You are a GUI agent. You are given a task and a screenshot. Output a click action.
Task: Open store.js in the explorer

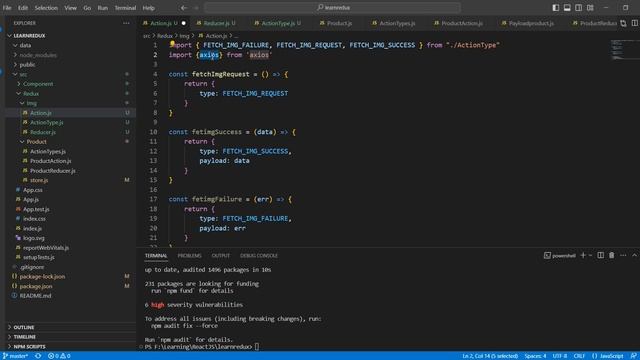[39, 180]
